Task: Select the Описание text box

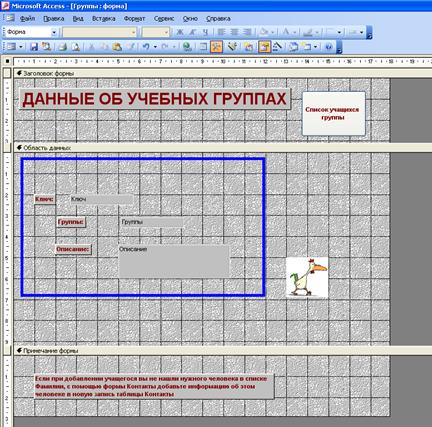Action: (x=174, y=261)
